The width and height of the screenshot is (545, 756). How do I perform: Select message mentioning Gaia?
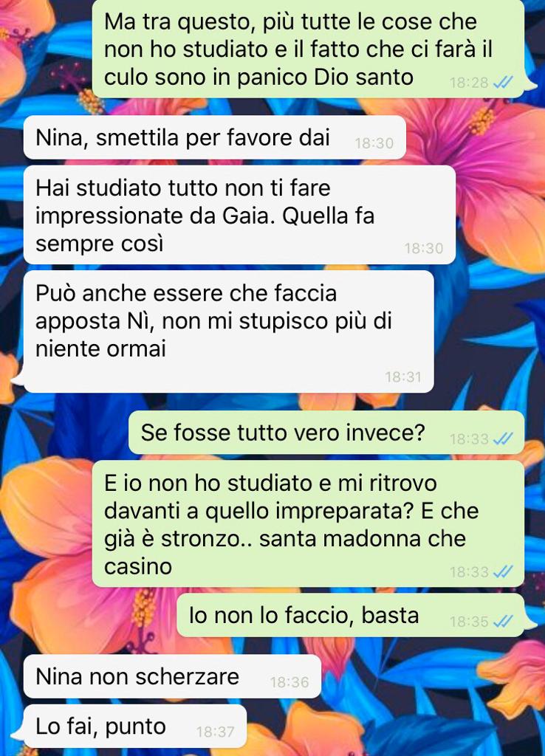[239, 215]
